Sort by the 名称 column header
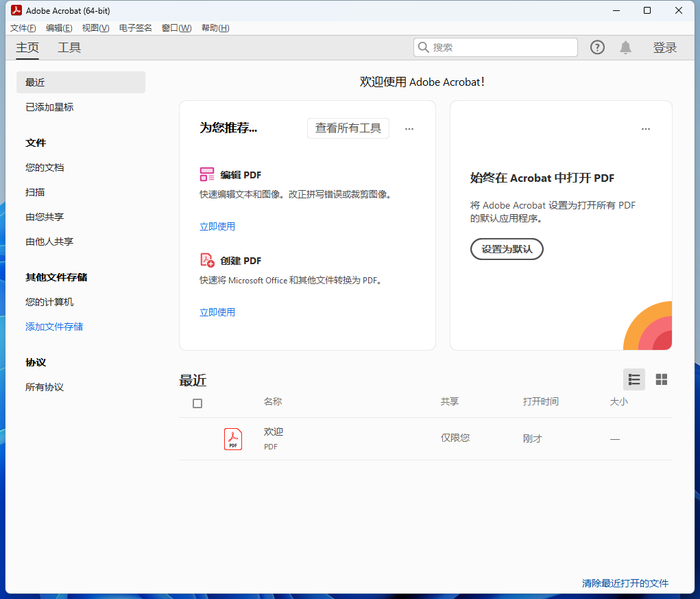Viewport: 700px width, 599px height. [x=272, y=401]
